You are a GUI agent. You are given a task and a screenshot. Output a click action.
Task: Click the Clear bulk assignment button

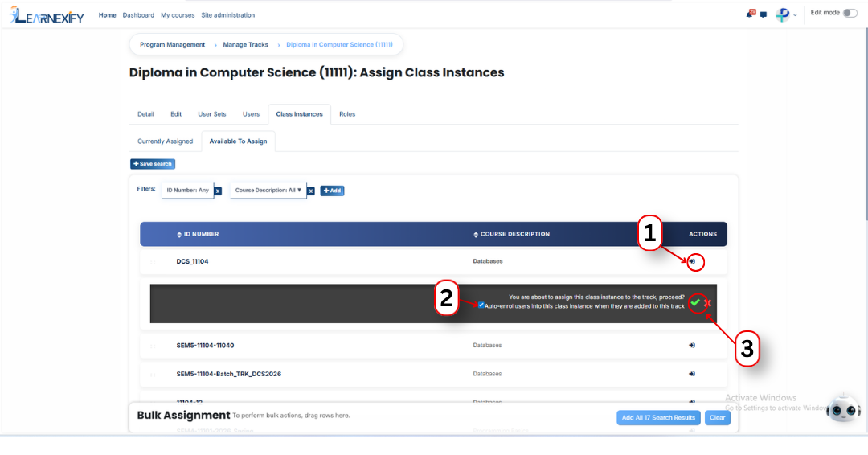click(718, 418)
